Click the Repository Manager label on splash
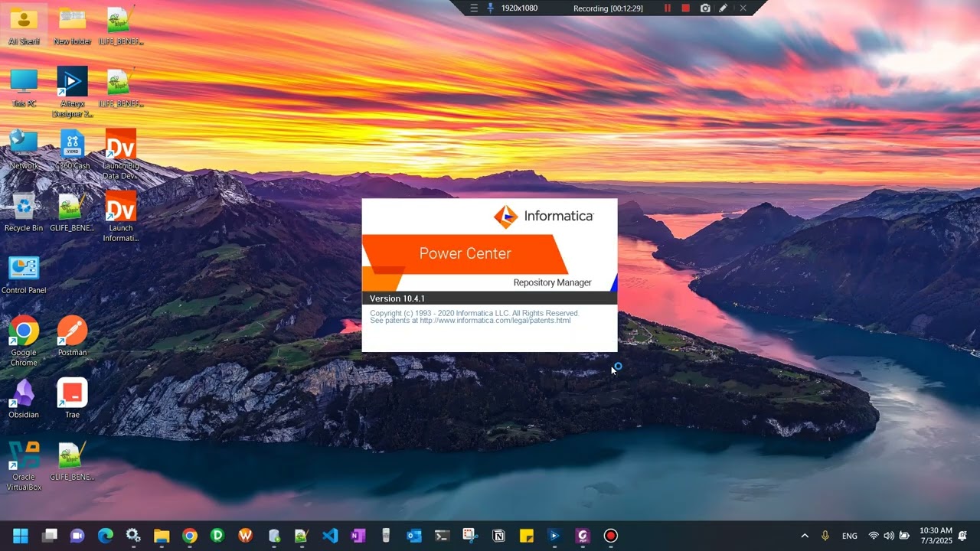This screenshot has height=551, width=980. [x=552, y=282]
